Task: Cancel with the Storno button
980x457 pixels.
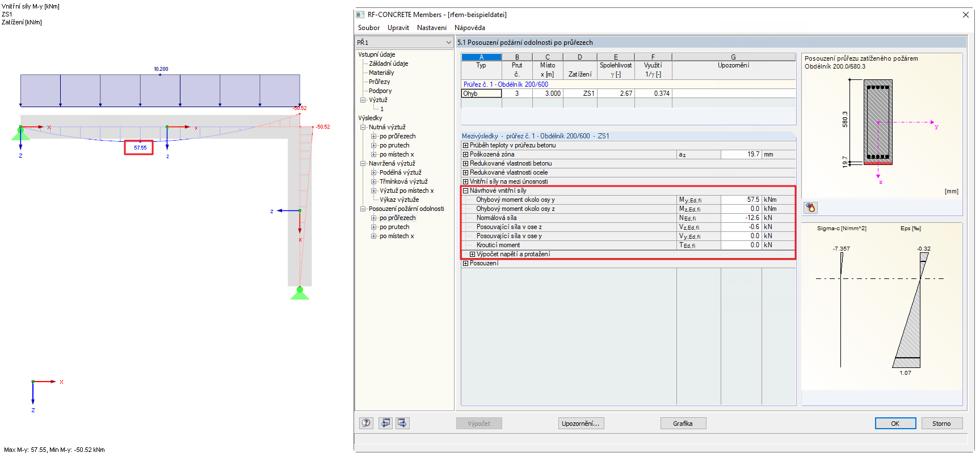Action: pyautogui.click(x=941, y=424)
